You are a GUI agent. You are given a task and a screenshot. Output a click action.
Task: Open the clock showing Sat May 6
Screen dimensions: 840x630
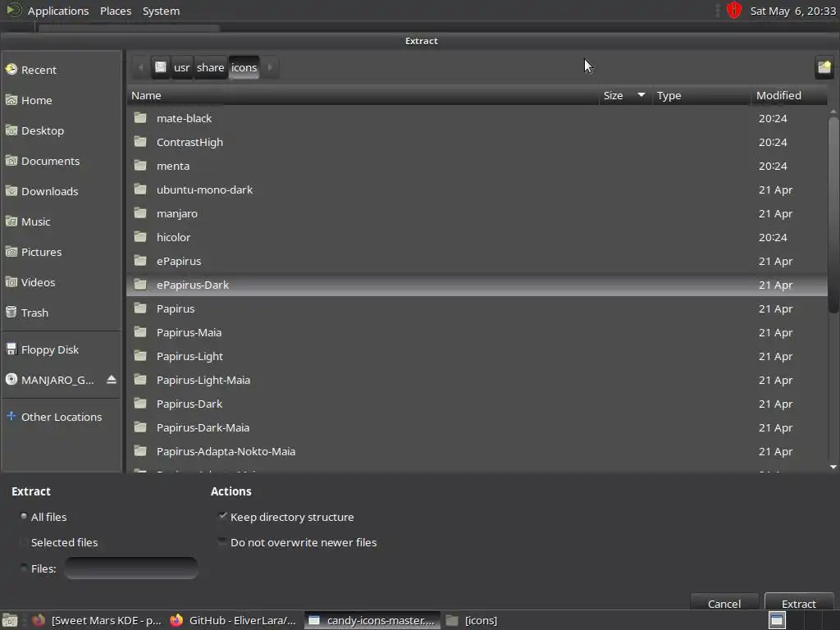point(793,11)
